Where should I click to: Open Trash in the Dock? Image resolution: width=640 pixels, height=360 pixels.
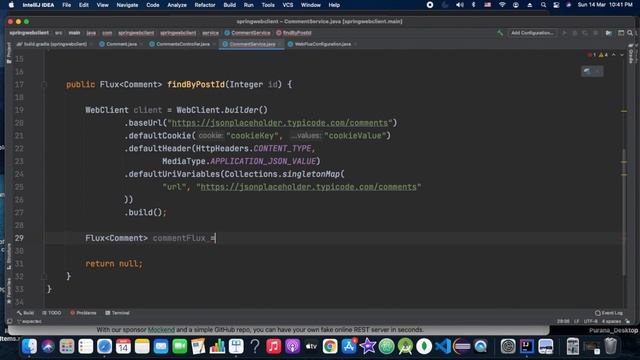point(611,347)
